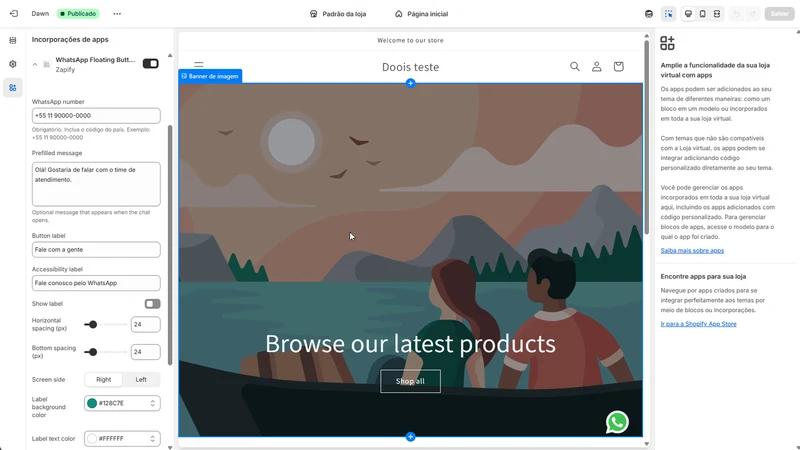Click the Accessibility label input field
Viewport: 800px width, 450px height.
[x=96, y=283]
